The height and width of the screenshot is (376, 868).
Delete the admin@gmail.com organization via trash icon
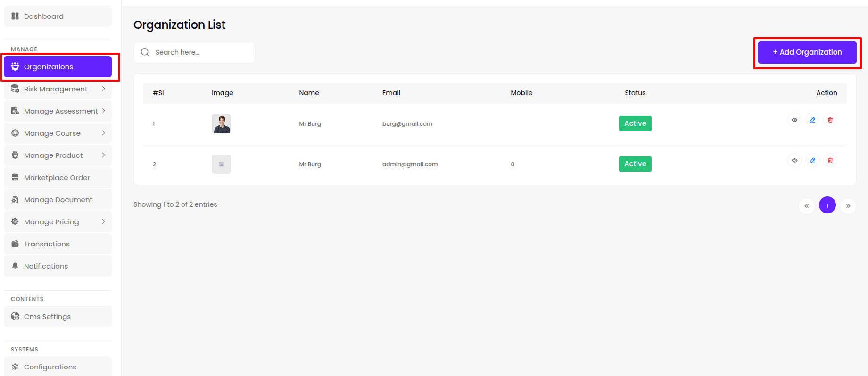pos(830,161)
